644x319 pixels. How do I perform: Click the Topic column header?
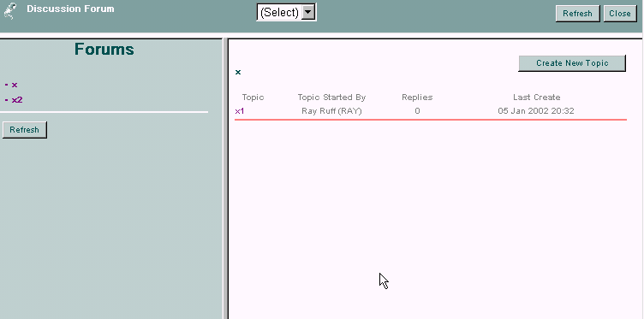tap(253, 97)
